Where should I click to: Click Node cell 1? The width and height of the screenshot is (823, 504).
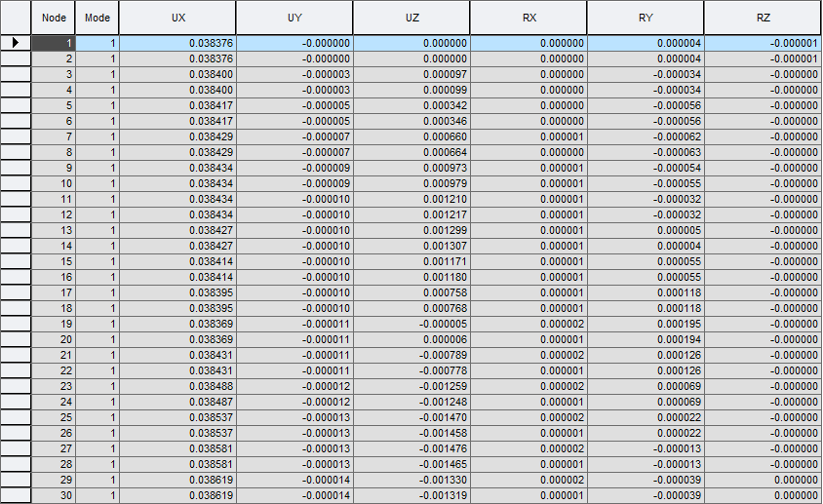(54, 43)
